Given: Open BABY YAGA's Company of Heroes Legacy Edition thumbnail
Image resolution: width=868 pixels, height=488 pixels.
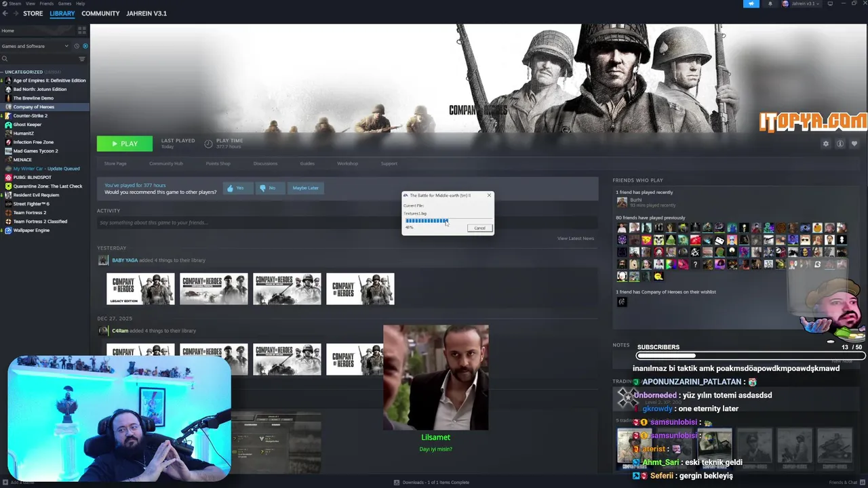Looking at the screenshot, I should click(x=140, y=289).
